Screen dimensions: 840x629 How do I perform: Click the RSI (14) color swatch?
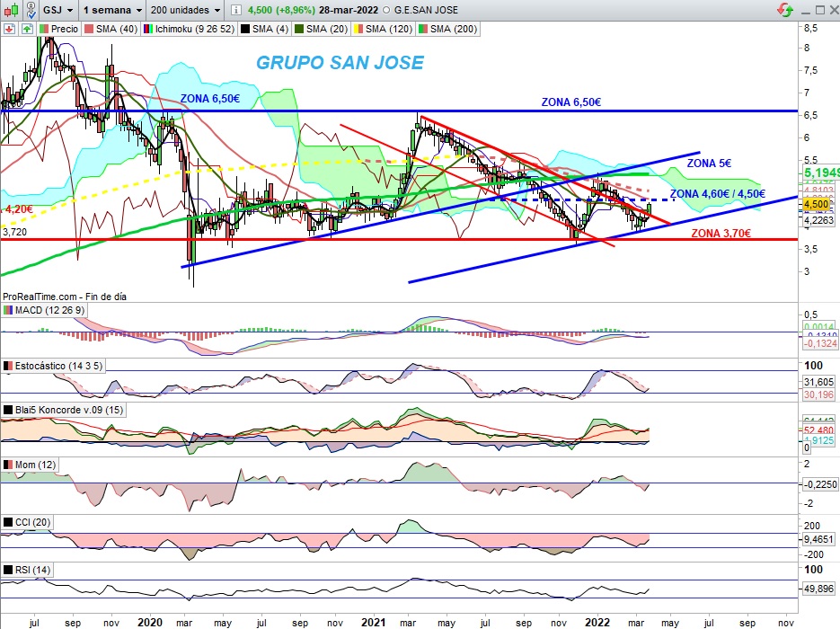click(x=8, y=570)
